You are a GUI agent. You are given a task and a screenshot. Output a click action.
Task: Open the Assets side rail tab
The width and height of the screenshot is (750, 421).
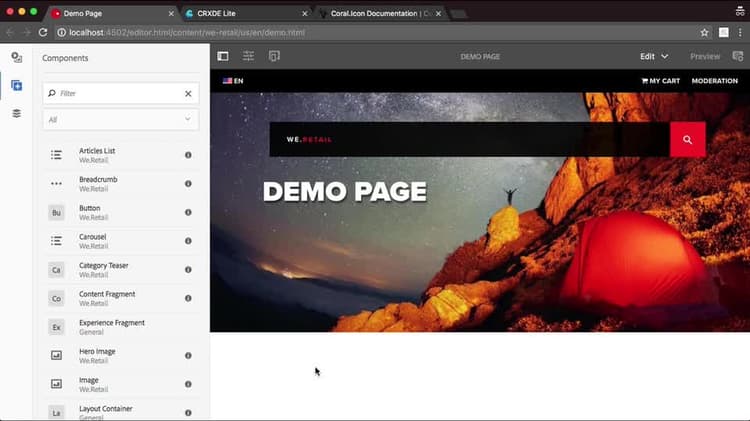(17, 57)
